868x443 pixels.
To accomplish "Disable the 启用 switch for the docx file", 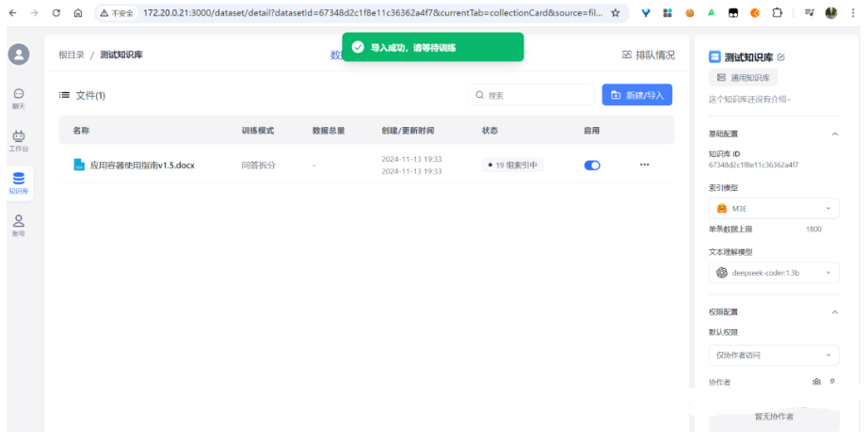I will [592, 165].
